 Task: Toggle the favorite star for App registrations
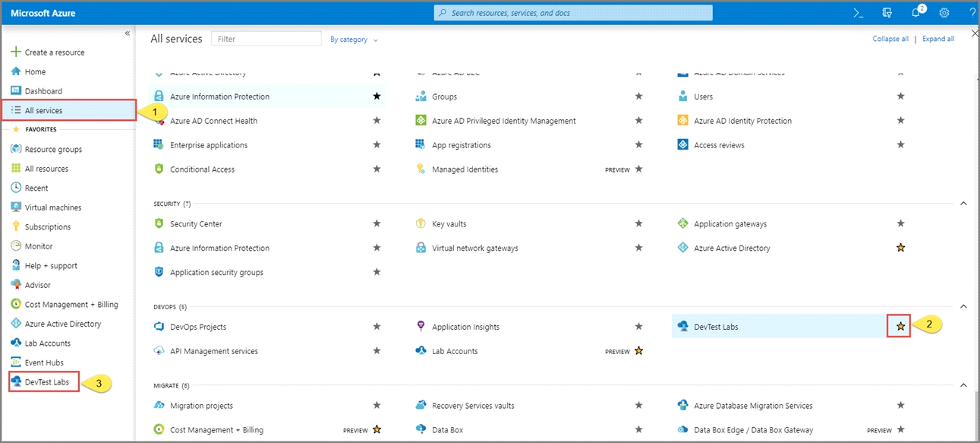point(638,145)
